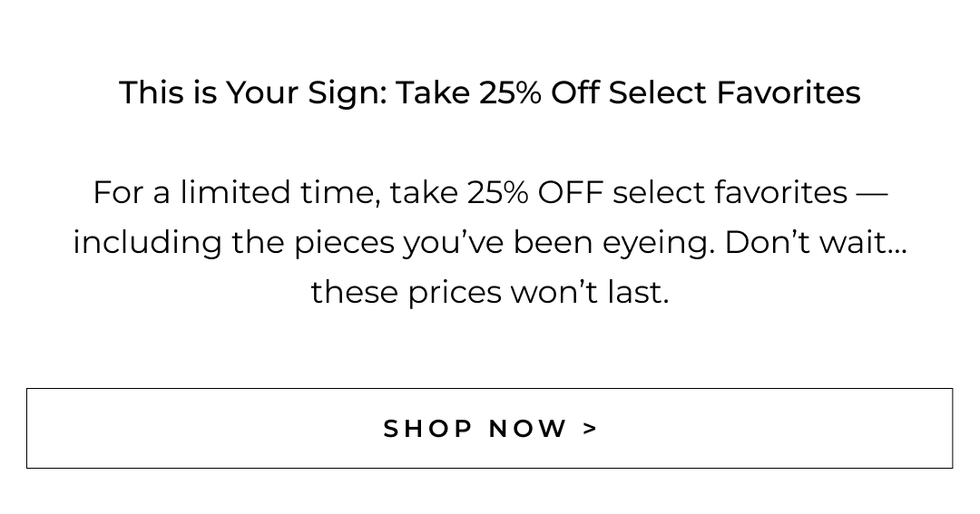
Task: Click the 'these prices won't last.' line
Action: [x=490, y=292]
